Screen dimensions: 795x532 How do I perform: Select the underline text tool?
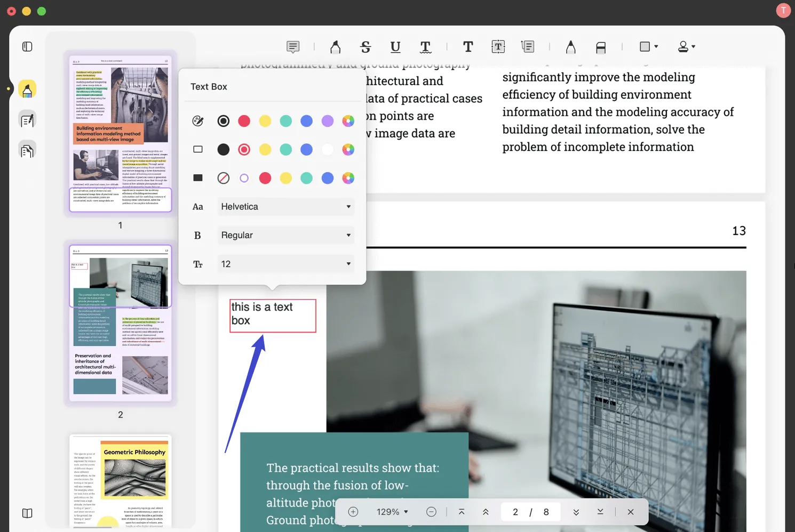(x=395, y=47)
